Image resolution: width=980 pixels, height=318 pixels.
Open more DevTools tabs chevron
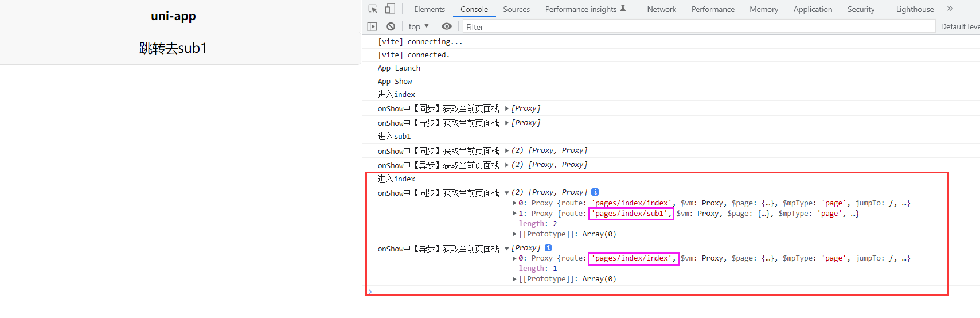(950, 9)
